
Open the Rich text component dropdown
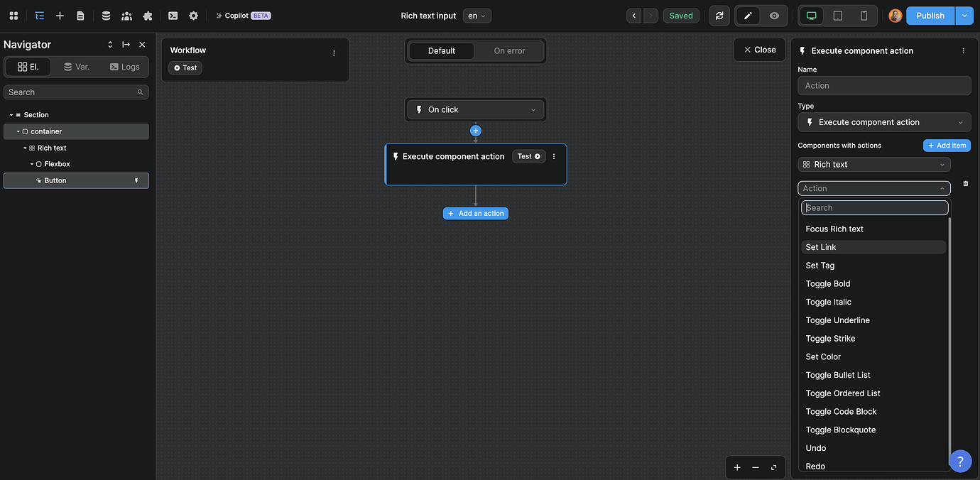coord(874,164)
